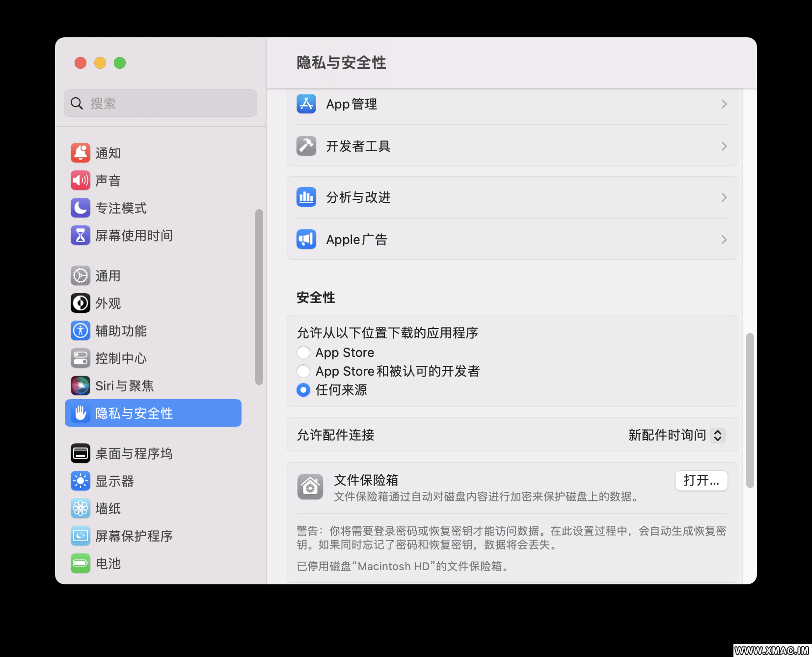Select App Store和被认可的开发者 radio option
This screenshot has height=657, width=812.
point(303,371)
